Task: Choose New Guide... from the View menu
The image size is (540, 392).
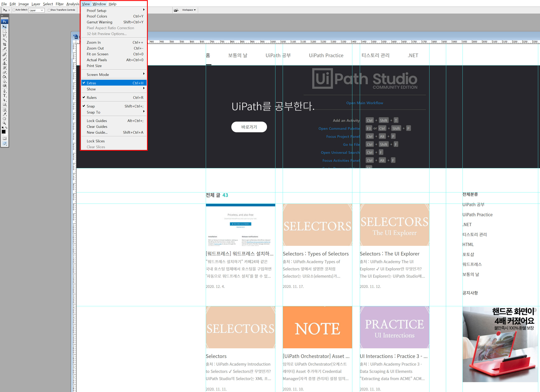Action: pos(114,132)
